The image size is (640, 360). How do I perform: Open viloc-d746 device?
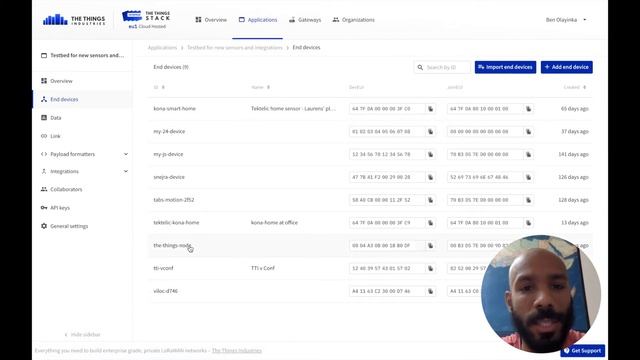coord(165,291)
